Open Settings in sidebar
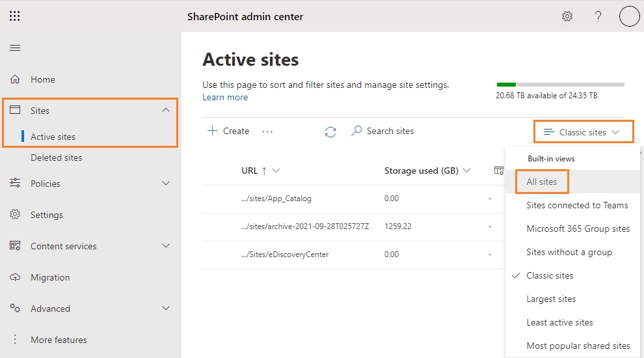Viewport: 644px width, 358px height. tap(47, 215)
